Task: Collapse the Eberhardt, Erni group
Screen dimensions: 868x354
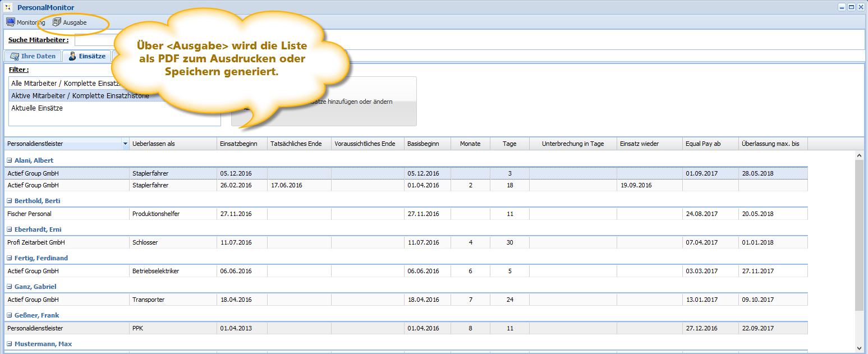Action: [x=10, y=229]
